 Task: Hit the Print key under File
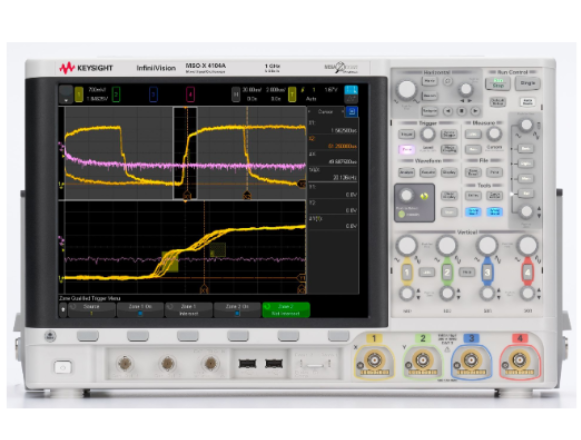[494, 172]
